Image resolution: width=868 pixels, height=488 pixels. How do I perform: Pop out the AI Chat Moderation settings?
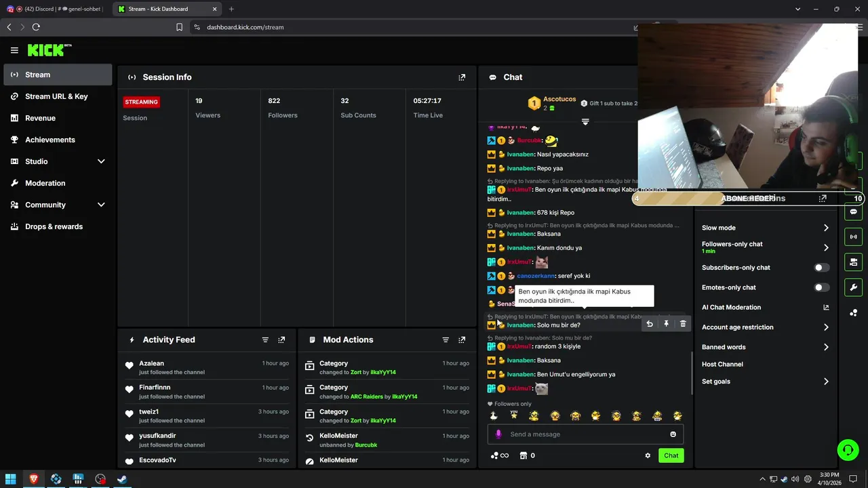826,307
